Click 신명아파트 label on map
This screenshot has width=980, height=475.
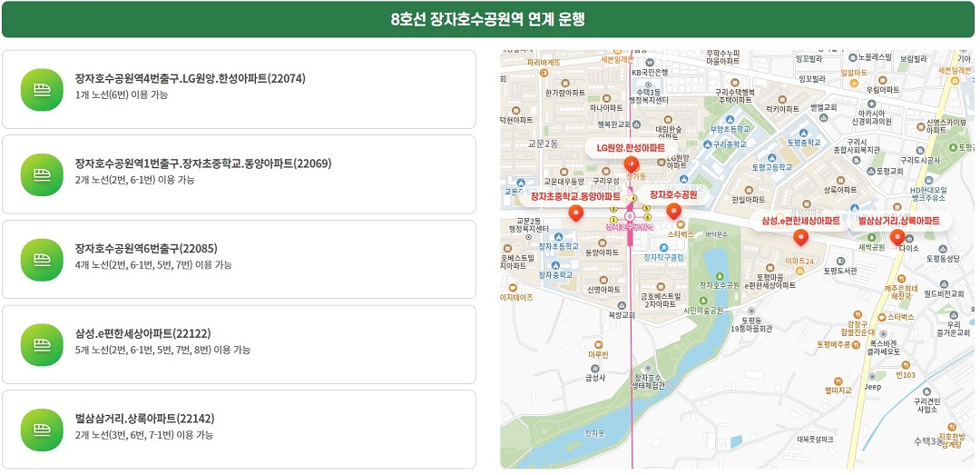(x=604, y=289)
